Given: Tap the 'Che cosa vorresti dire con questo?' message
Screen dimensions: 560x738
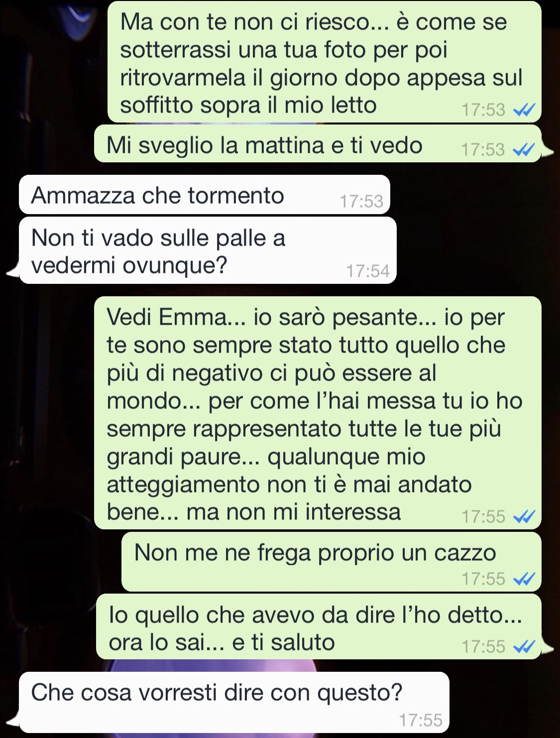Looking at the screenshot, I should point(234,703).
